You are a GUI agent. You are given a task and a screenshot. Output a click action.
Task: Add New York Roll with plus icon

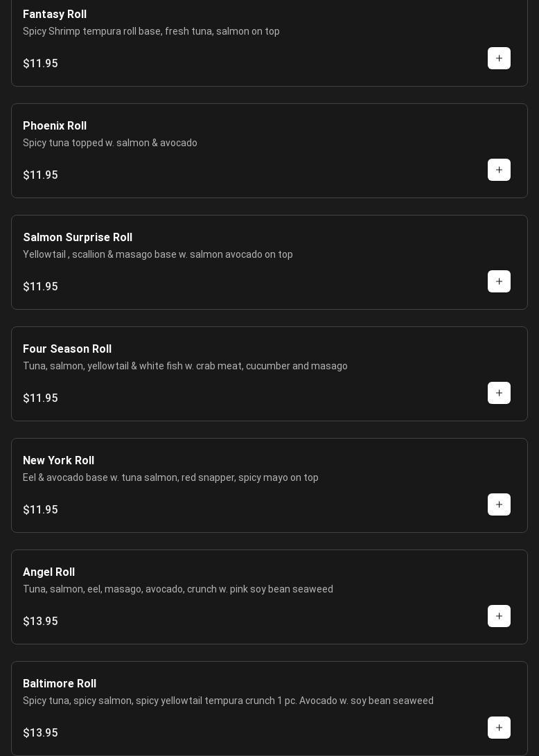tap(499, 504)
